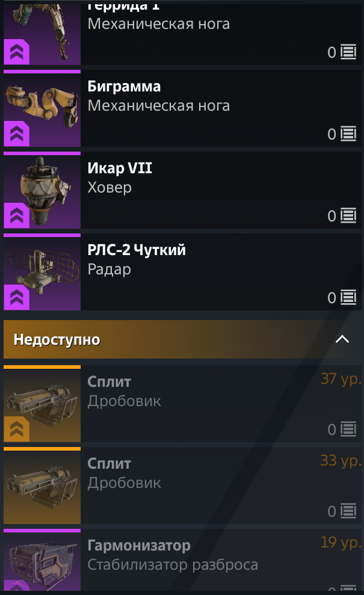Click storage count icon in 33 ур. Сплит row

pyautogui.click(x=348, y=511)
